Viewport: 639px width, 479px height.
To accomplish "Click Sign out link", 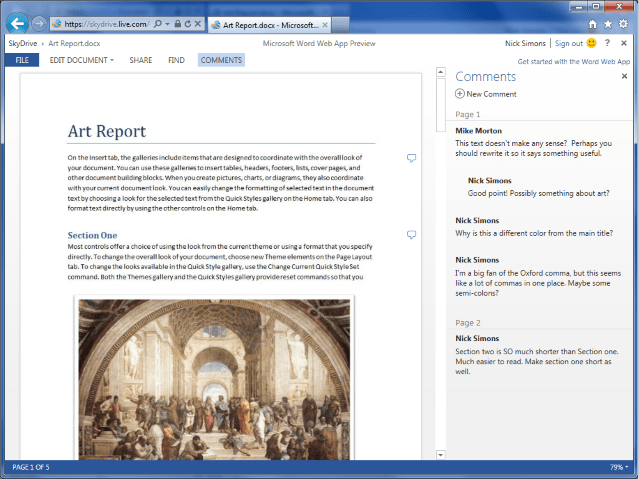I will point(569,43).
